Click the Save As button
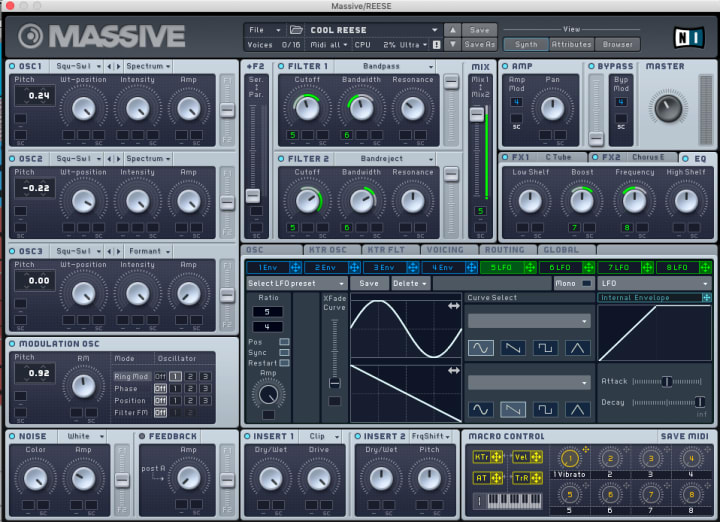Screen dimensions: 720x522 click(479, 45)
